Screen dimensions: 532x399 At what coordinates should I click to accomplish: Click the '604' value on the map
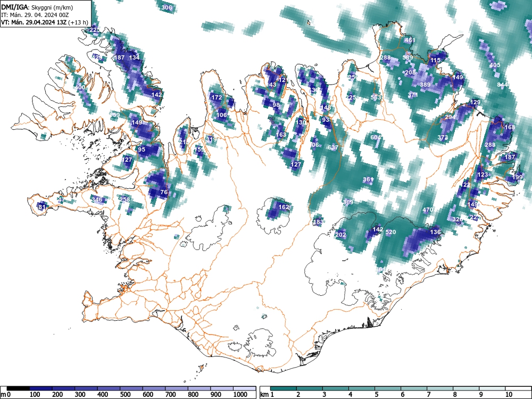pyautogui.click(x=376, y=137)
